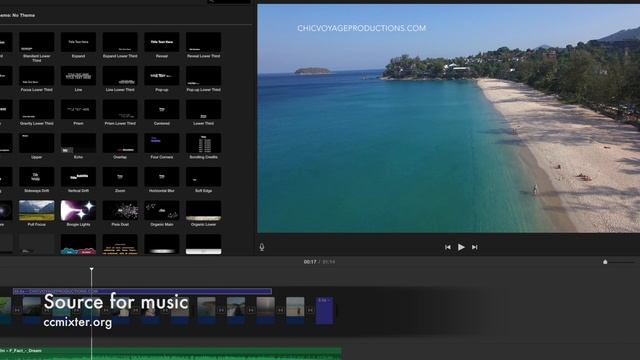Select the green audio track clip

[171, 353]
